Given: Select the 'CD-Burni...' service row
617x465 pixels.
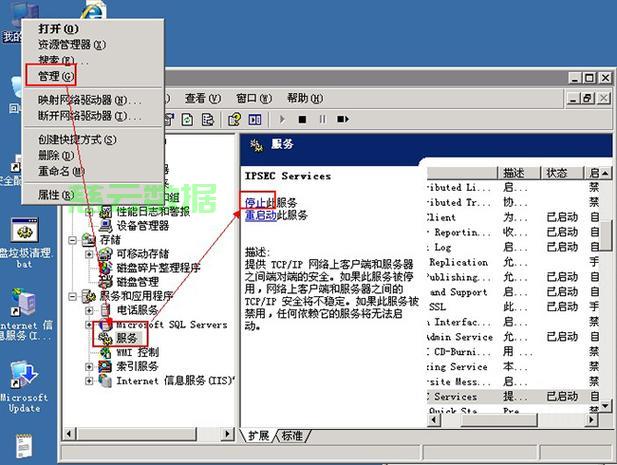Looking at the screenshot, I should pyautogui.click(x=513, y=351).
